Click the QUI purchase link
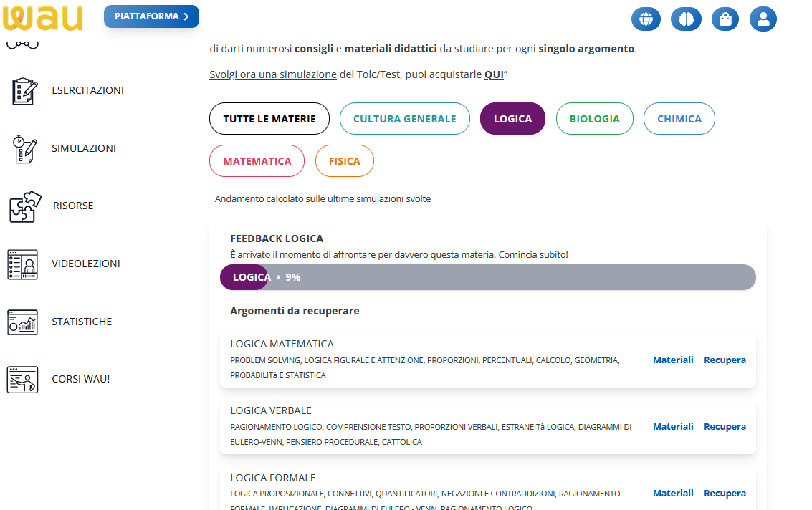 click(494, 74)
